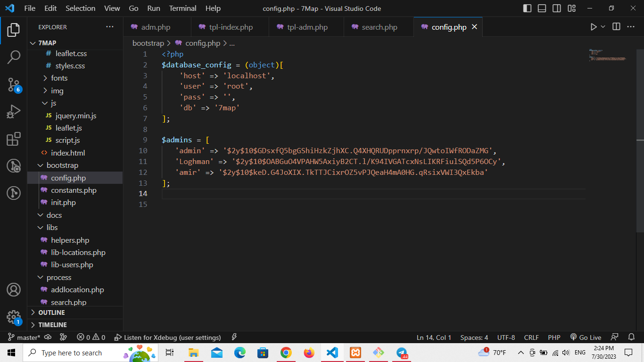Collapse the libs folder

pos(75,228)
